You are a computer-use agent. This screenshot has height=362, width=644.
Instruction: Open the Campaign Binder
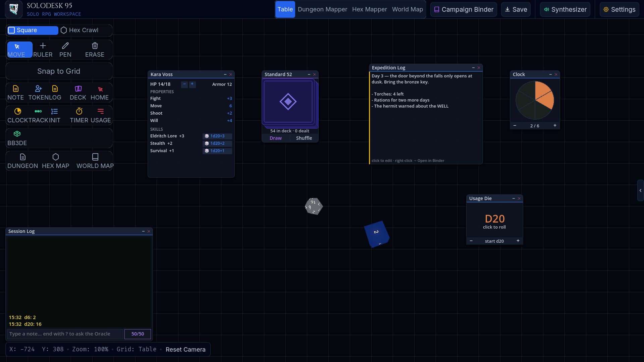(464, 9)
